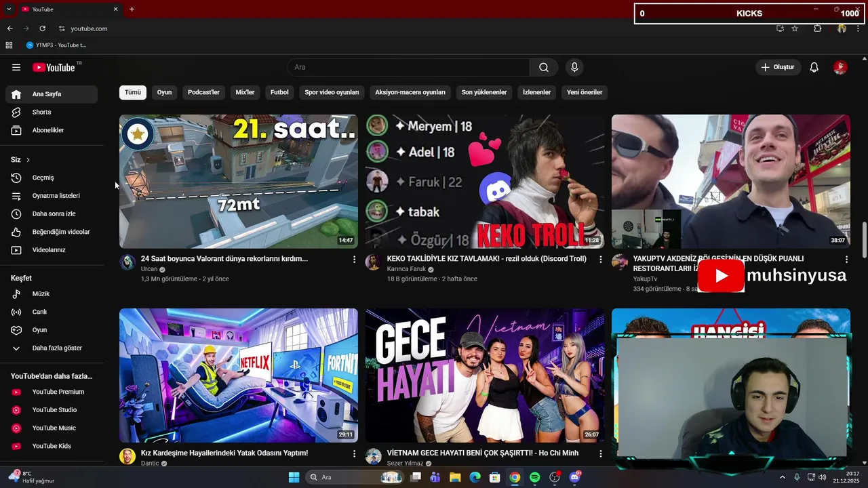This screenshot has width=868, height=488.
Task: Open the Urcan channel link
Action: pos(149,269)
